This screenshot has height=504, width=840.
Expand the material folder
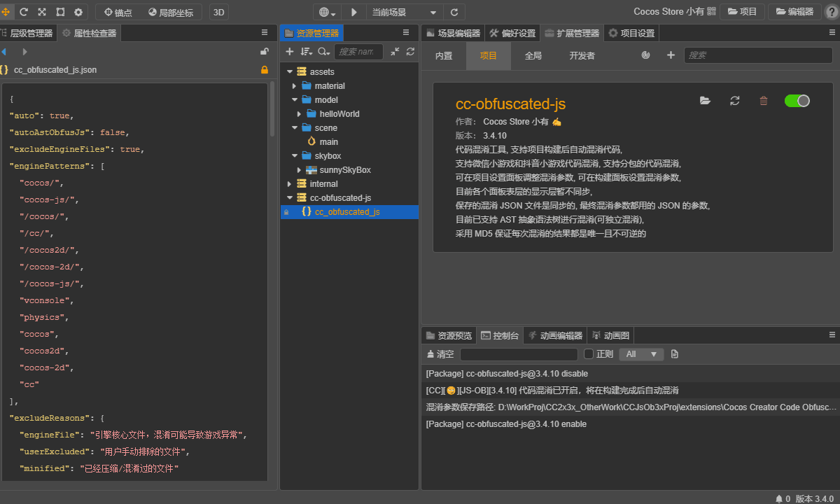point(295,86)
